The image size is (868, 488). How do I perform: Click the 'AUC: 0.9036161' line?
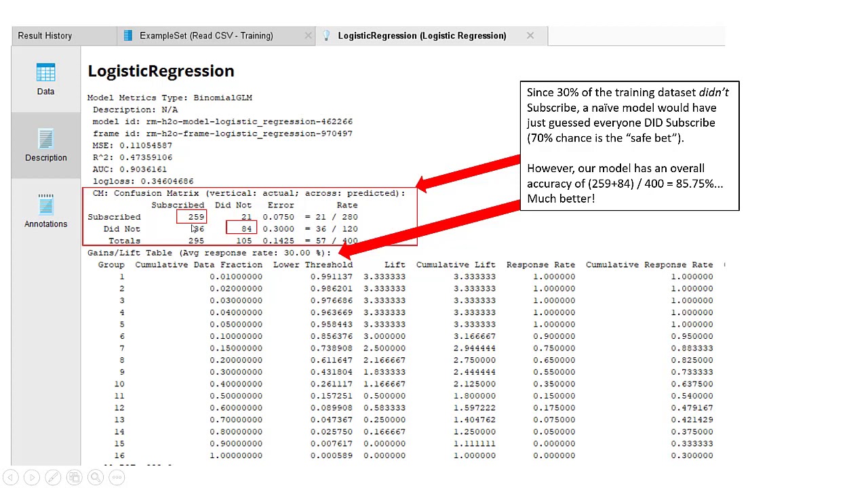130,169
